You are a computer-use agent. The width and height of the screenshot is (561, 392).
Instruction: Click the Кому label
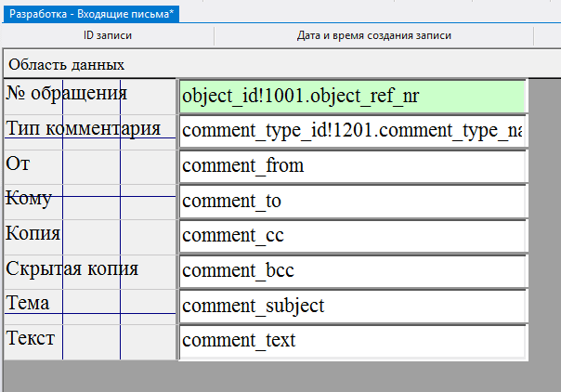29,198
